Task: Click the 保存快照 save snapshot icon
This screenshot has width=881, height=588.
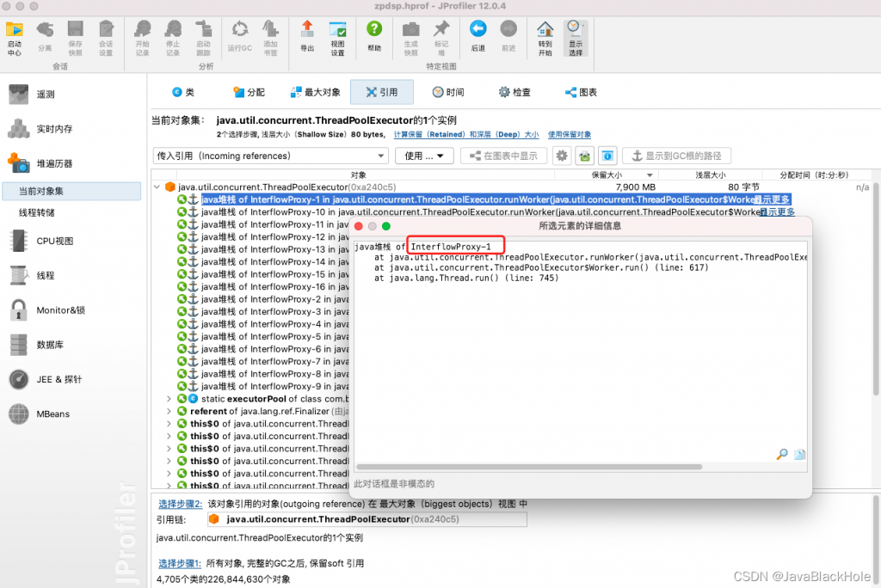Action: click(x=76, y=38)
